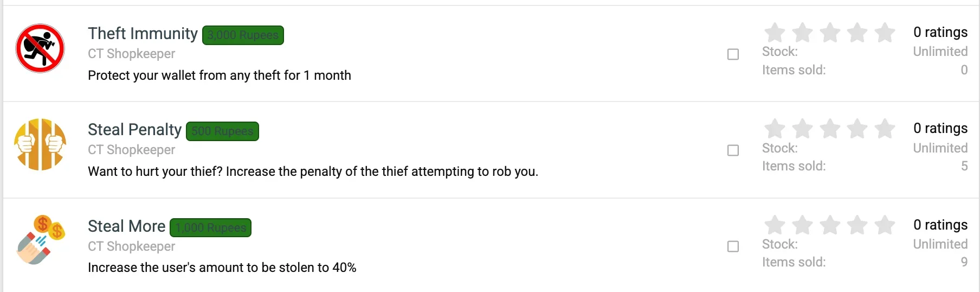Rate Steal More two stars
Screen dimensions: 980x292
[802, 225]
